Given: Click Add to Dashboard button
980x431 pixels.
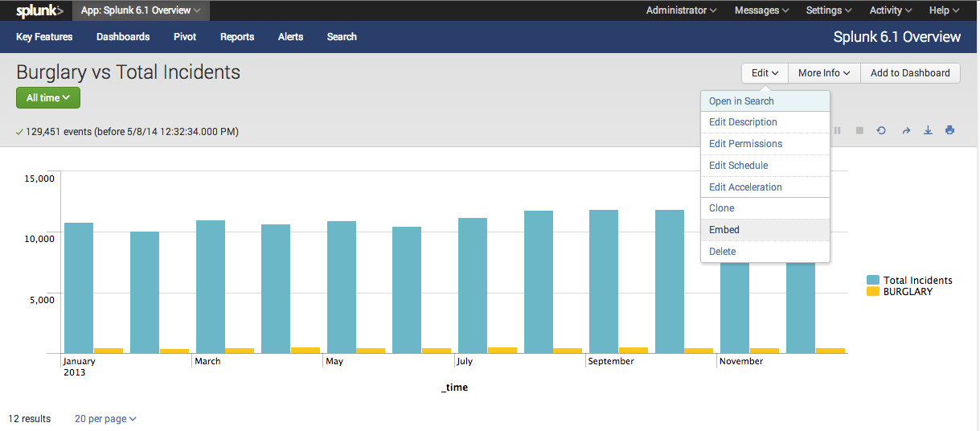Looking at the screenshot, I should [x=910, y=72].
